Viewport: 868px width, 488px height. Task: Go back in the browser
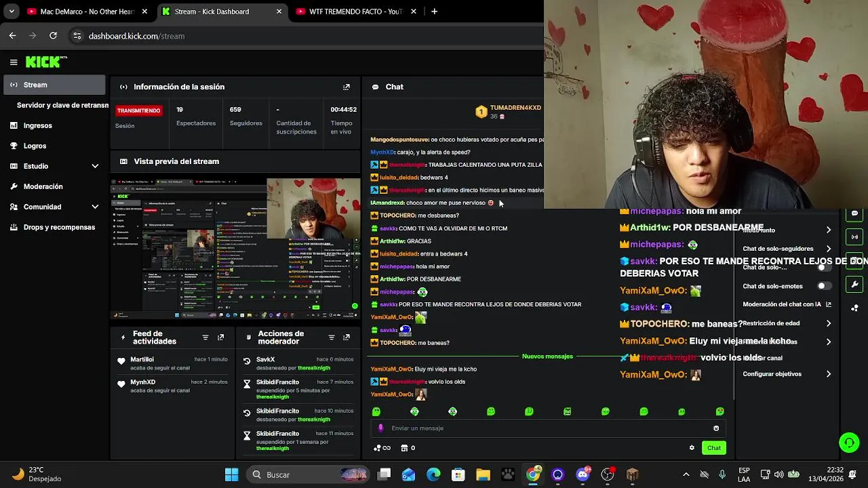(x=12, y=36)
